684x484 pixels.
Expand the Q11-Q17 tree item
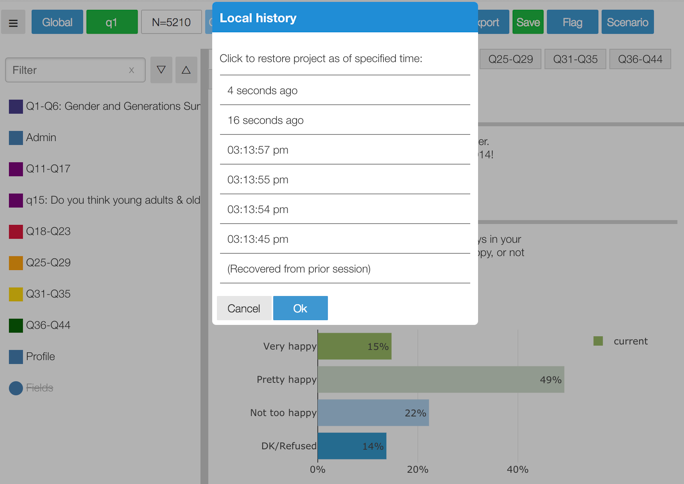(48, 169)
